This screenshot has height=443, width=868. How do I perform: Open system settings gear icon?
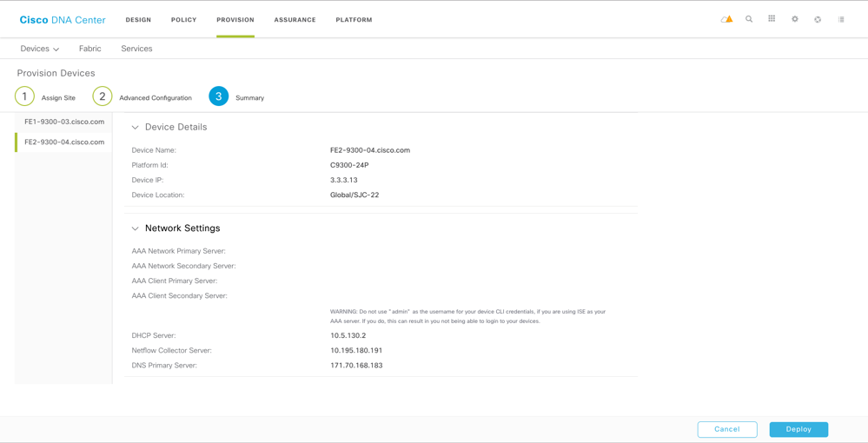(795, 19)
